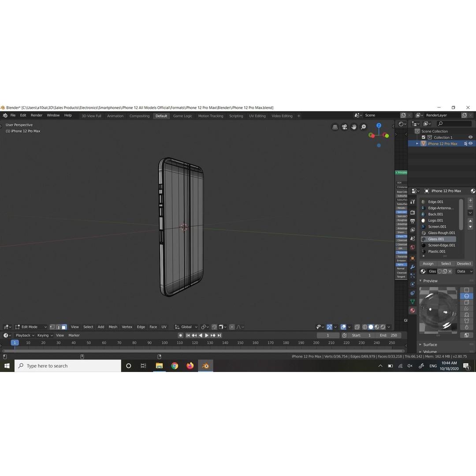Viewport: 476px width, 476px height.
Task: Switch to Compositing workspace tab
Action: point(139,116)
